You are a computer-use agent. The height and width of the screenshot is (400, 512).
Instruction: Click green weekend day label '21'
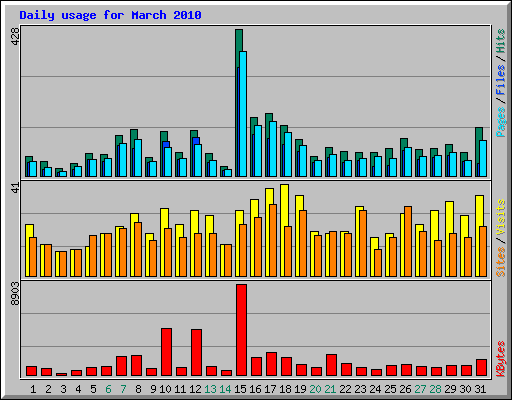point(330,389)
